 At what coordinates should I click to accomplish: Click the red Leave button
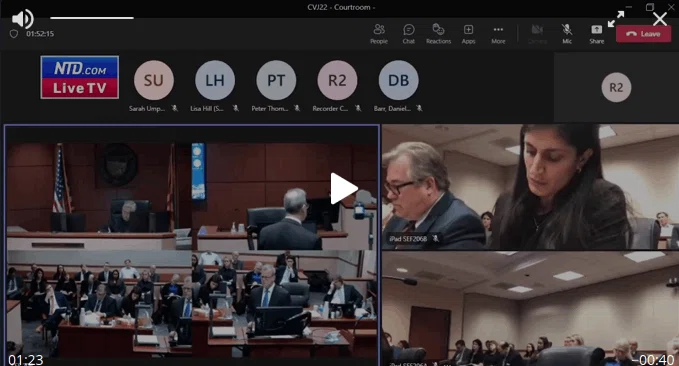click(x=643, y=34)
